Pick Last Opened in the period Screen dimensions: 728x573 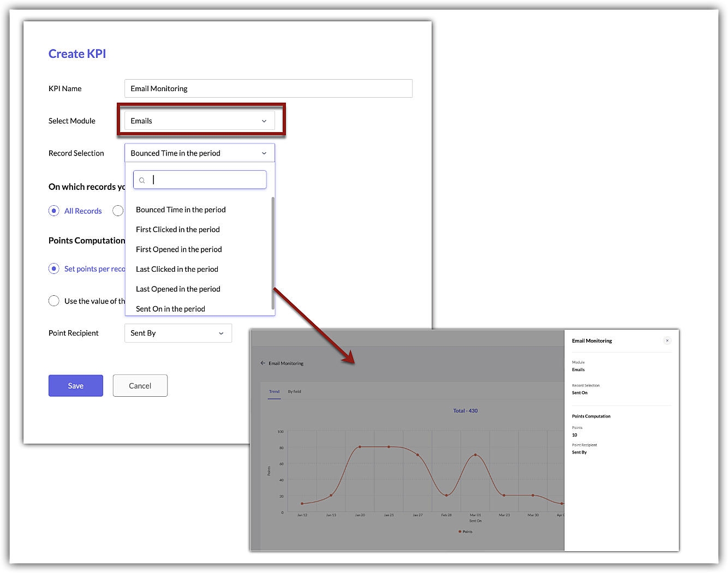[x=178, y=289]
